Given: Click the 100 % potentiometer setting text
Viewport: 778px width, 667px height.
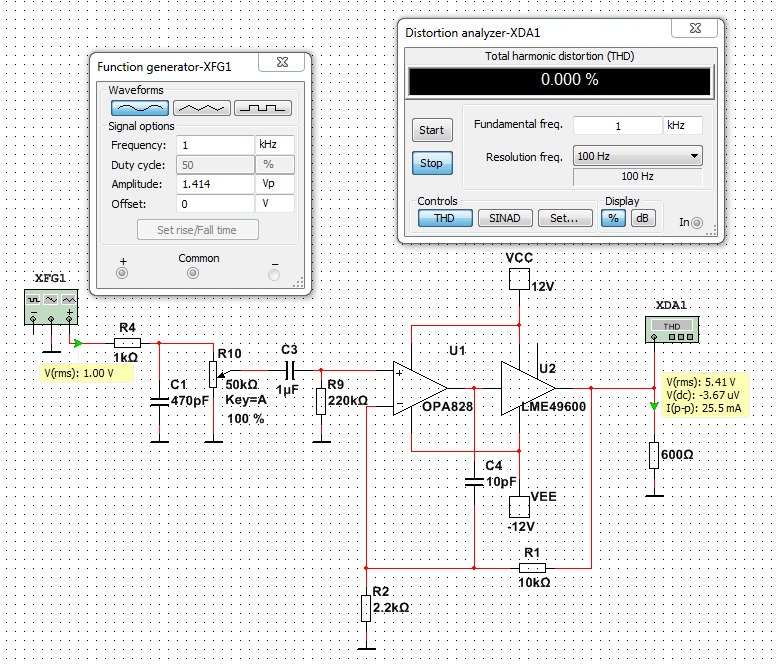Looking at the screenshot, I should click(246, 419).
